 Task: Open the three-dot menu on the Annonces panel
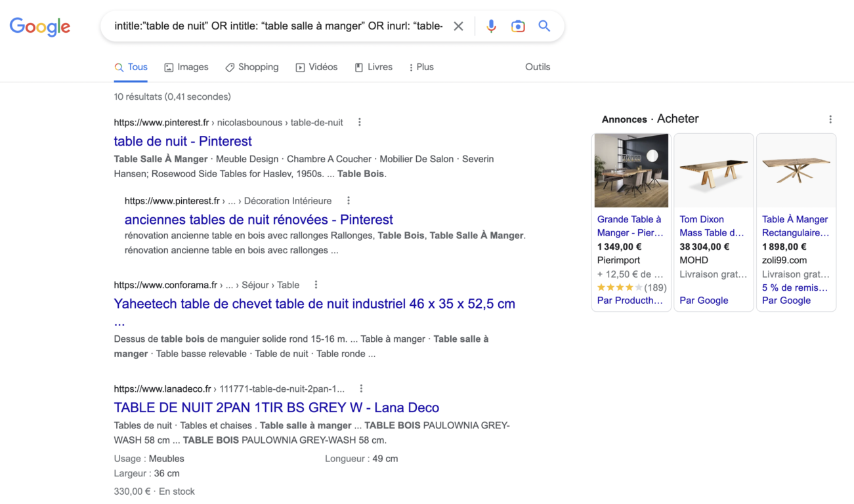click(x=830, y=119)
